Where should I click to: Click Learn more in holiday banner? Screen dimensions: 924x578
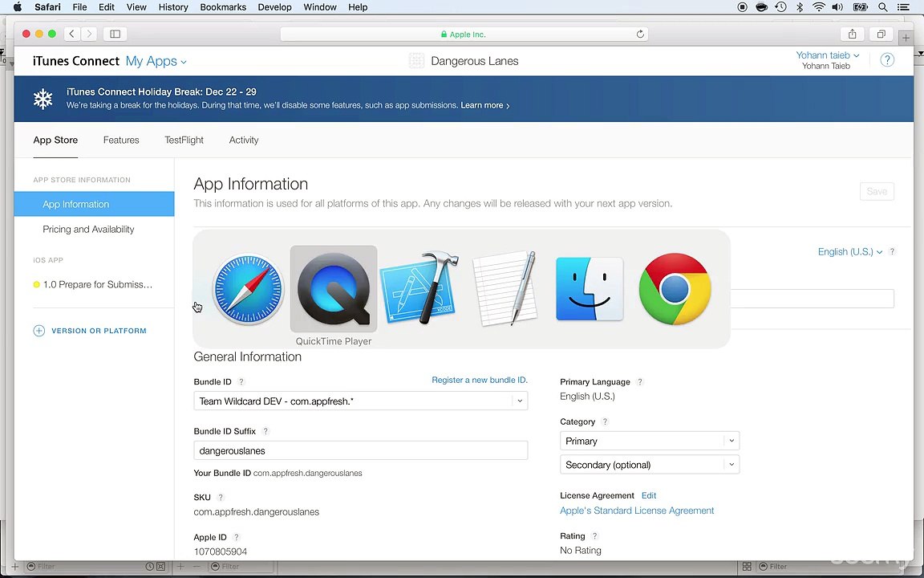pyautogui.click(x=485, y=105)
